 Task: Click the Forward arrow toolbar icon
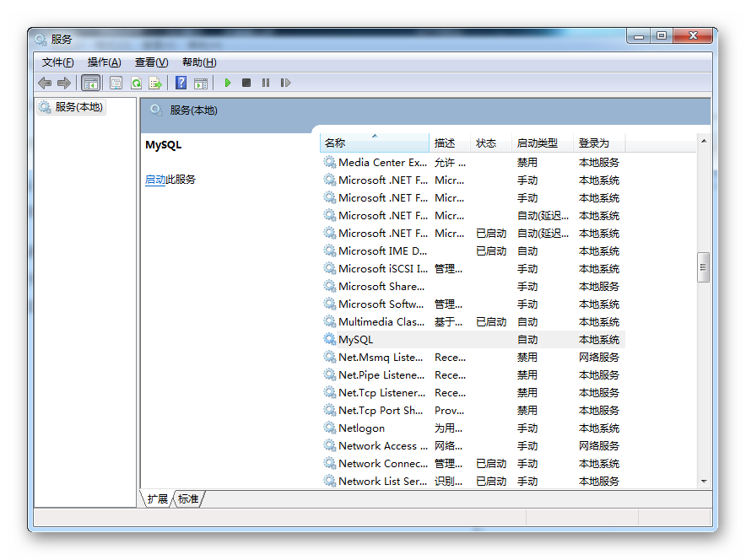(64, 83)
